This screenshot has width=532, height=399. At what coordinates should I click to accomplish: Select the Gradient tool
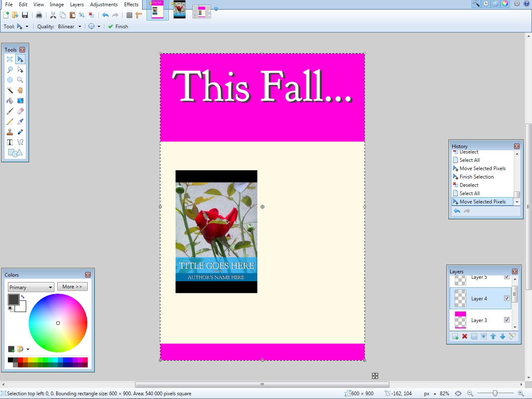pos(20,101)
